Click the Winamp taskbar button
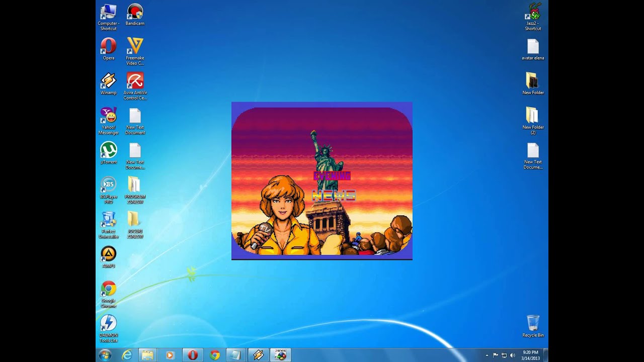This screenshot has width=644, height=362. pos(258,355)
